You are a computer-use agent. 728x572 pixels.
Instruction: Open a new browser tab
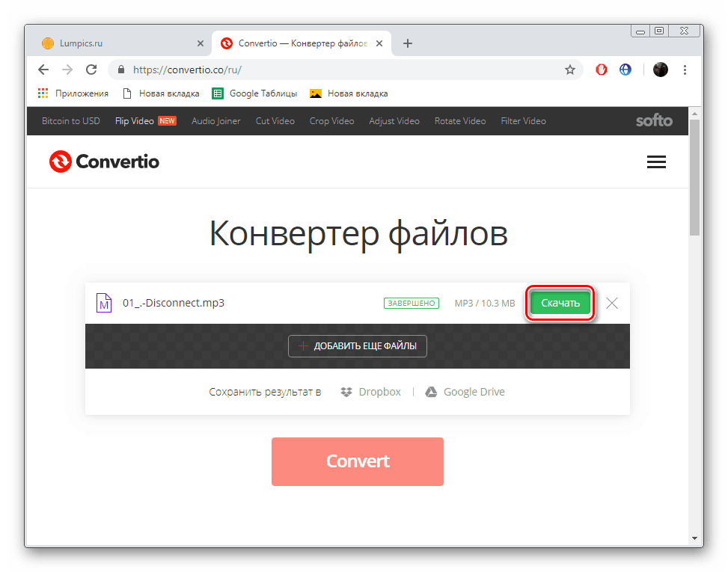(408, 43)
